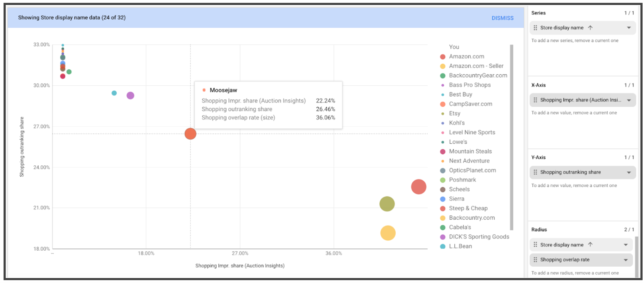Click the Amazon.com red legend color dot

coord(443,57)
